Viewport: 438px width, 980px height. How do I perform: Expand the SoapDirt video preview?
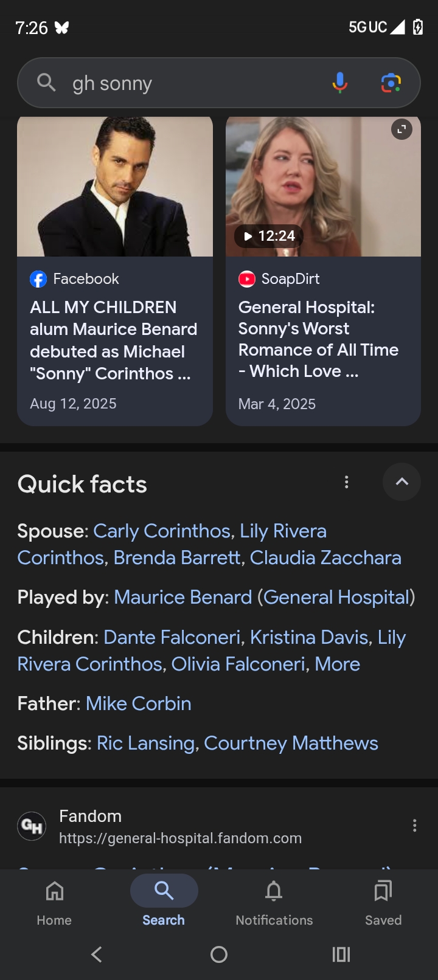click(401, 129)
